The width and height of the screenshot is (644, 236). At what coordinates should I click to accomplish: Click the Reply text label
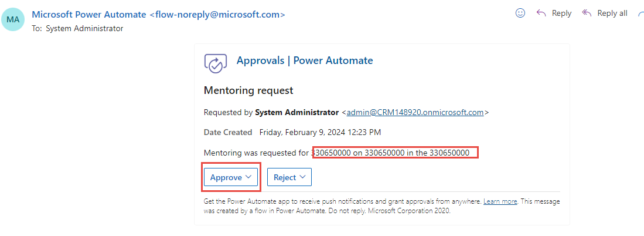click(561, 14)
